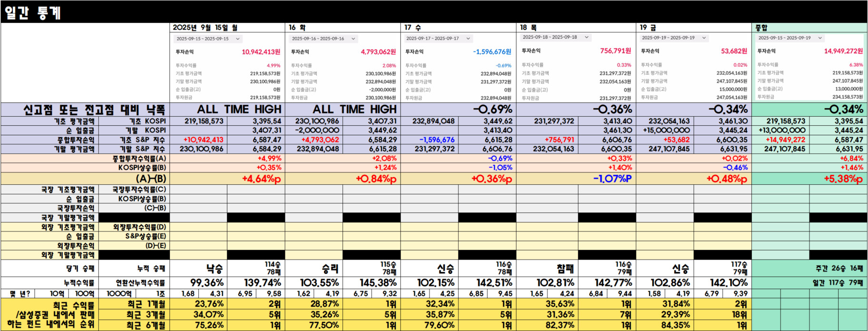
Task: Click the 14,949,272원 weekly profit value
Action: point(843,50)
